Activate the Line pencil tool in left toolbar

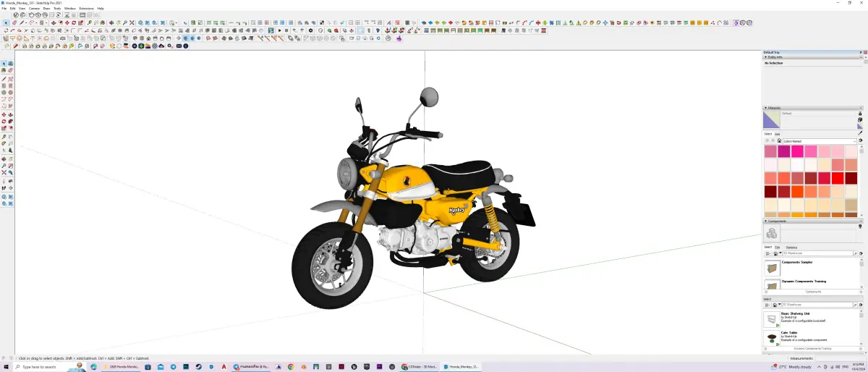pyautogui.click(x=4, y=79)
